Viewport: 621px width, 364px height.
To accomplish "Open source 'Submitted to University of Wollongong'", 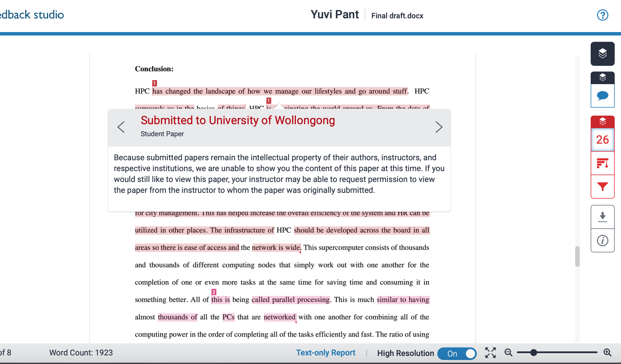I will 238,120.
